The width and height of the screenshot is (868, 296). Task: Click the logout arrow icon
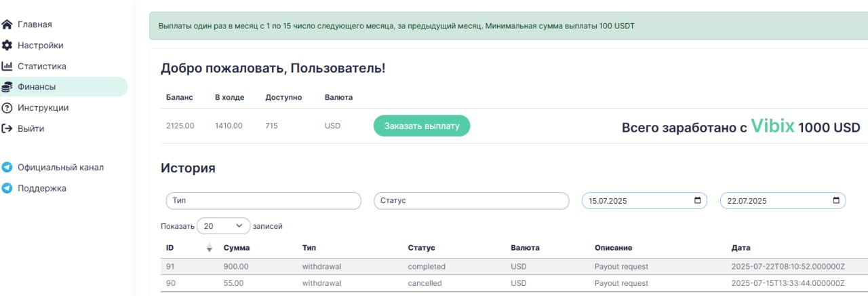(x=7, y=128)
